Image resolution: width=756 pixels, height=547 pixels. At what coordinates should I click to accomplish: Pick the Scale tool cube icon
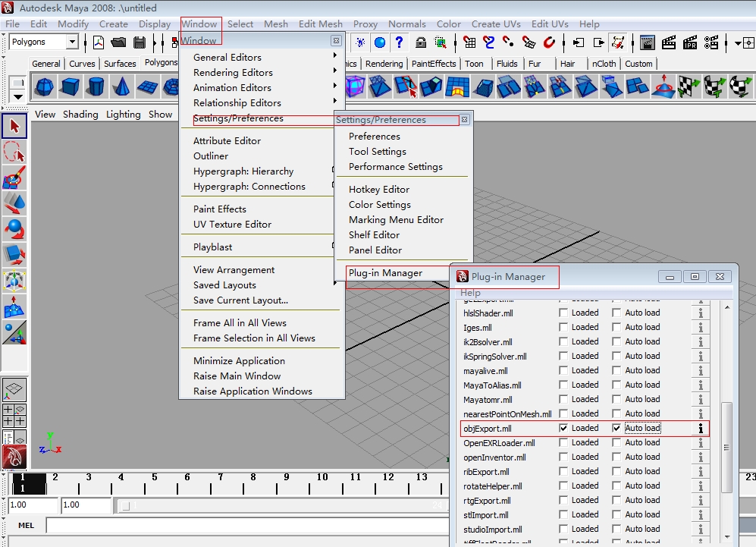[14, 255]
